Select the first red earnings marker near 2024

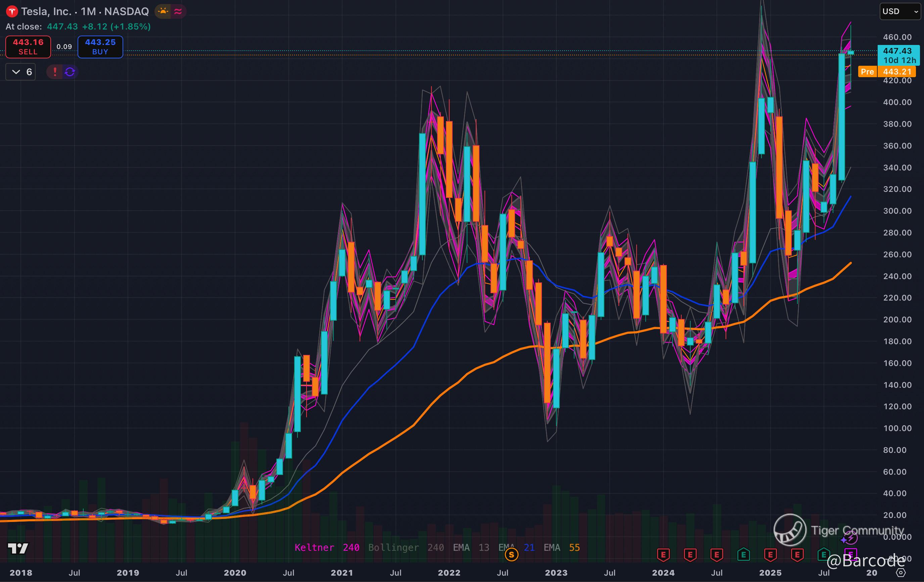663,554
